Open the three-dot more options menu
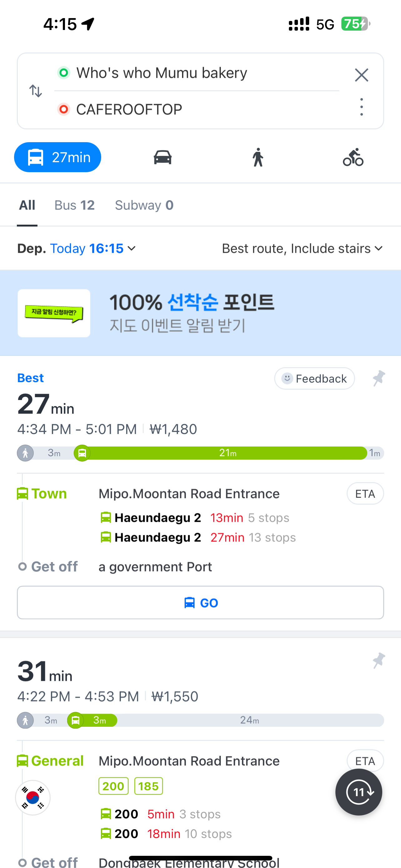 361,107
